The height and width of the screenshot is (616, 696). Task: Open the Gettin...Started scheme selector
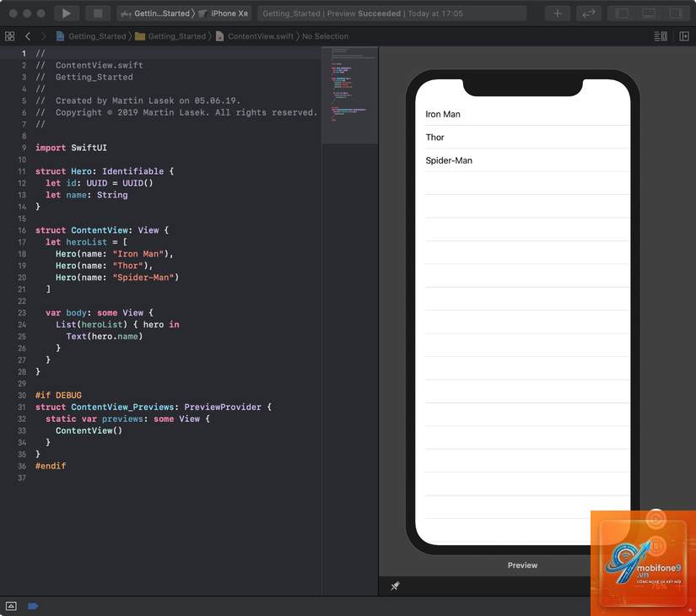point(155,14)
